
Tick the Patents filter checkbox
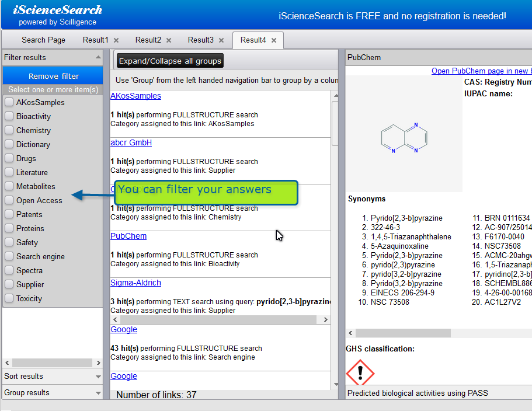pyautogui.click(x=9, y=214)
